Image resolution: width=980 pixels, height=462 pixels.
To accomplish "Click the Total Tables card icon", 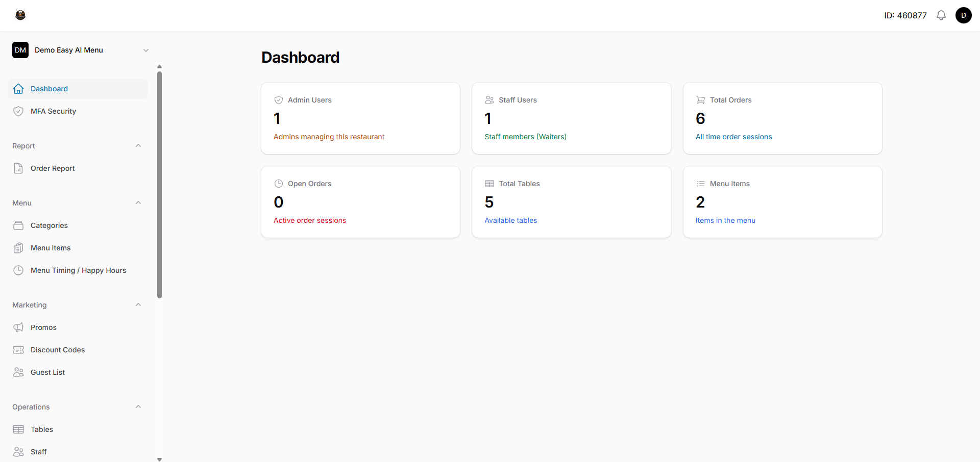I will pyautogui.click(x=489, y=184).
